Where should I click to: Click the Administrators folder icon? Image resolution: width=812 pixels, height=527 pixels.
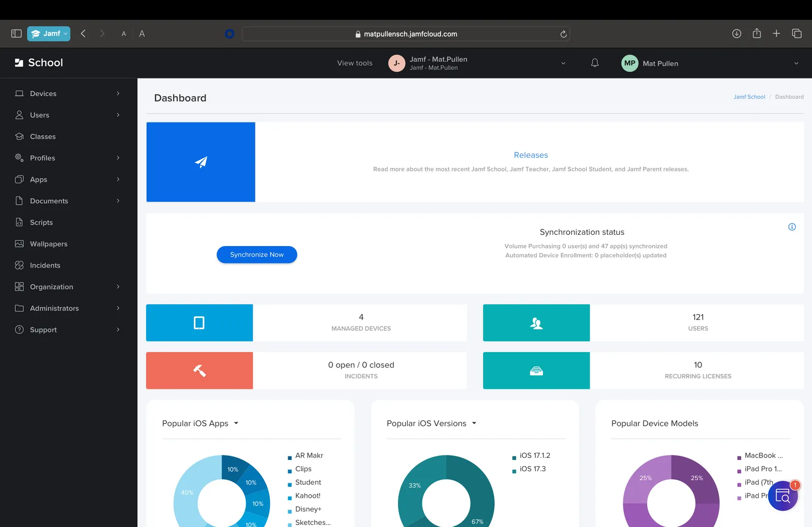click(x=19, y=308)
